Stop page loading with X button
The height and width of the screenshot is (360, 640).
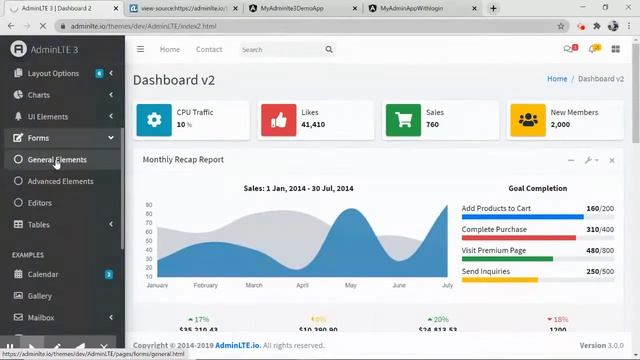43,26
